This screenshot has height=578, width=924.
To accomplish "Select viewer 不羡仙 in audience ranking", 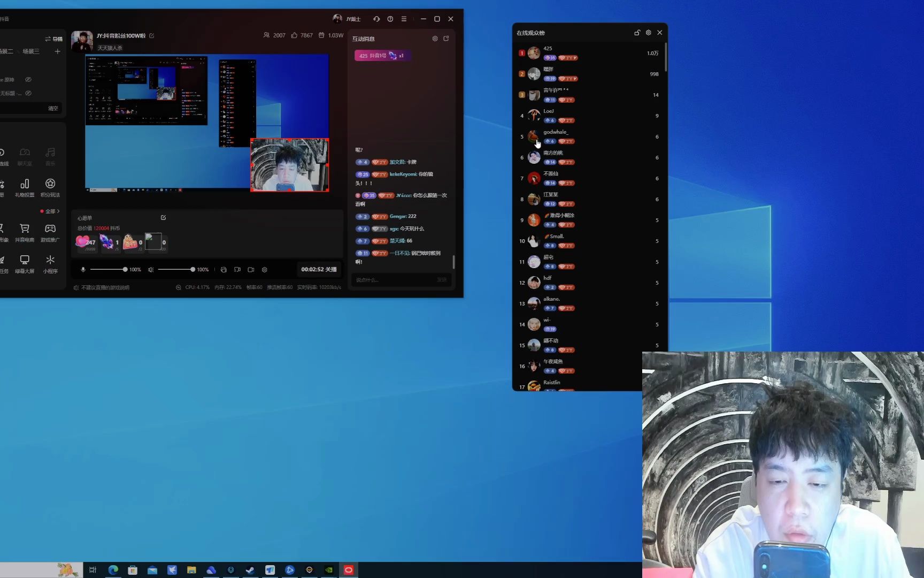I will (589, 178).
